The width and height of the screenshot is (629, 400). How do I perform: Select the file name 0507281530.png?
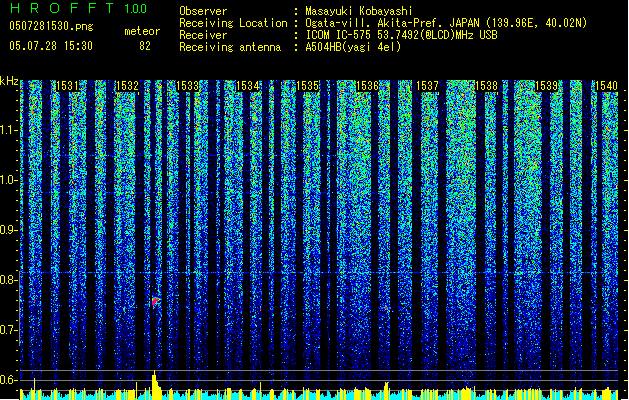[x=51, y=26]
